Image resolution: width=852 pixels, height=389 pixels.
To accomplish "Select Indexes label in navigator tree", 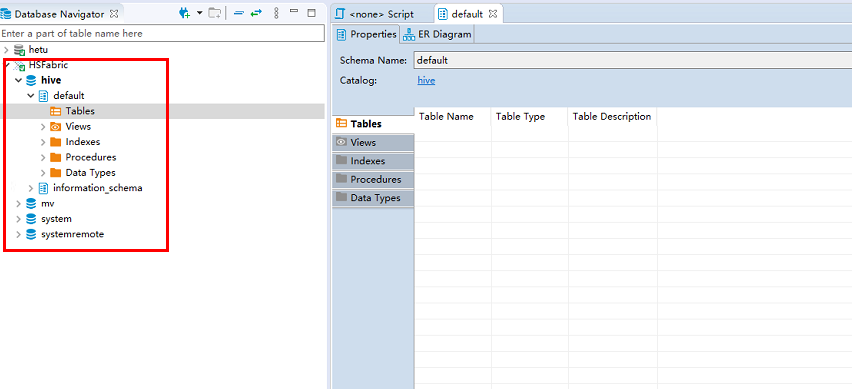I will tap(83, 142).
